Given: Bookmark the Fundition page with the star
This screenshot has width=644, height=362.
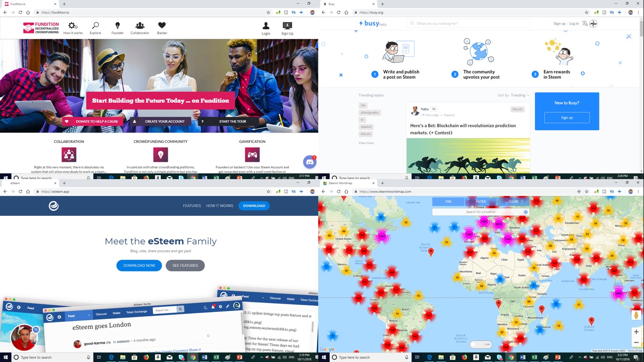Looking at the screenshot, I should [268, 13].
